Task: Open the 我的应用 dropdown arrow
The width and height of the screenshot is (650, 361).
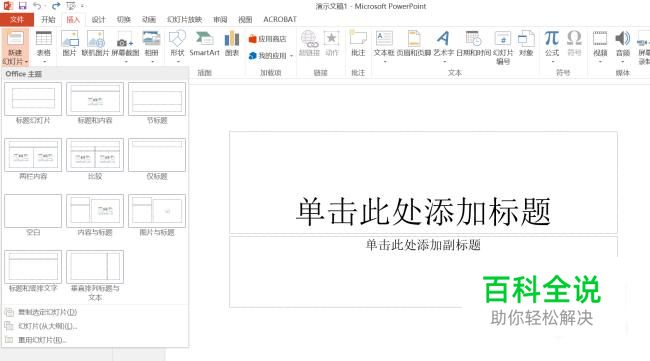Action: 291,56
